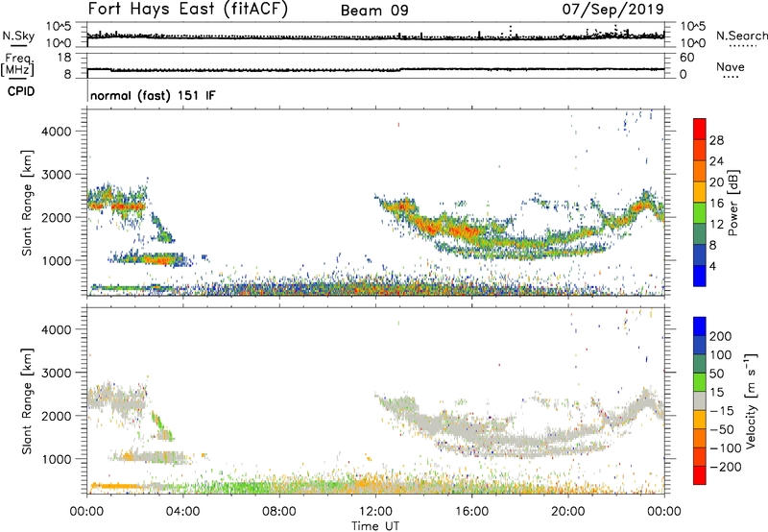Click the 'Velocity [m s⁻¹]' colorbar label
This screenshot has width=768, height=532.
pyautogui.click(x=752, y=400)
